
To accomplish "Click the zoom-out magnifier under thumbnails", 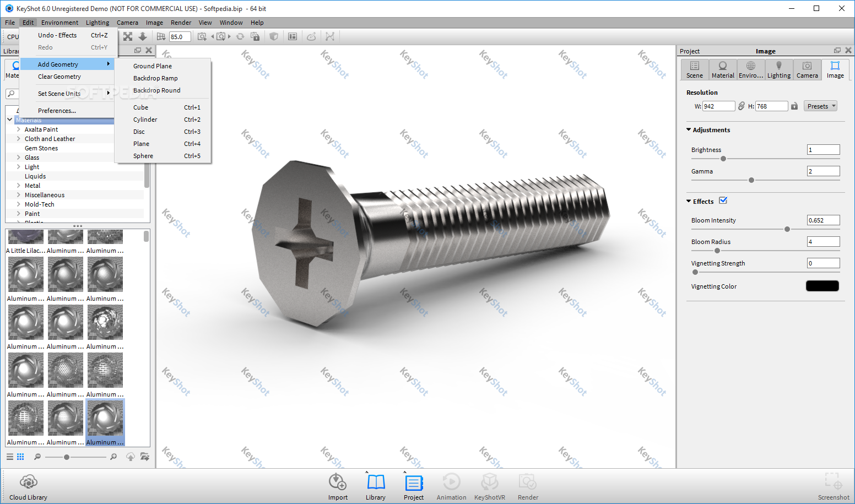I will tap(37, 457).
